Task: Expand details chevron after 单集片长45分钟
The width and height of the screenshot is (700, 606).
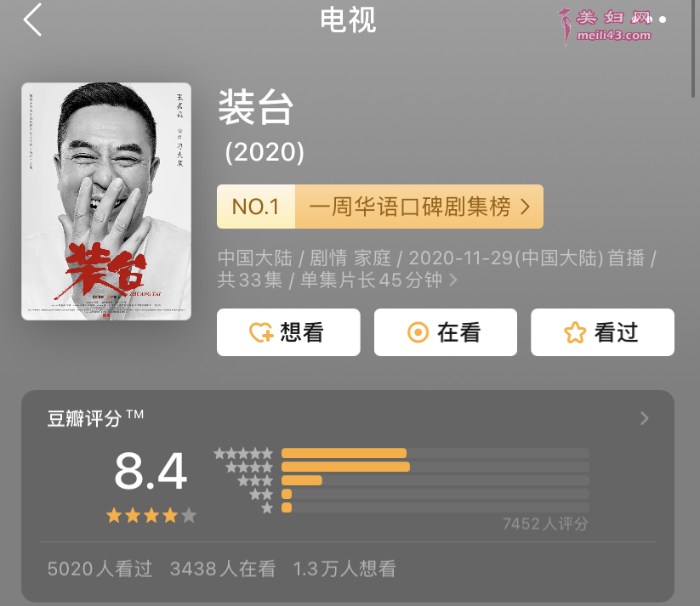Action: (x=453, y=280)
